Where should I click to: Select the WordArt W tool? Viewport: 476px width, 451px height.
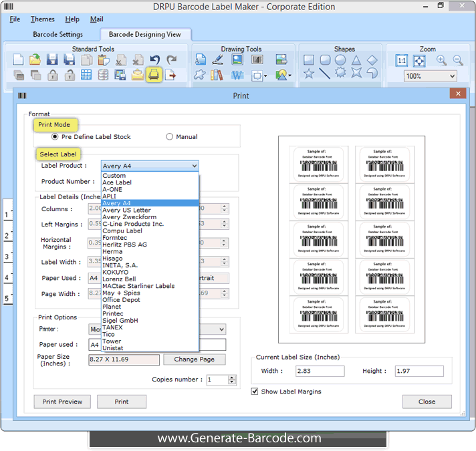point(237,75)
